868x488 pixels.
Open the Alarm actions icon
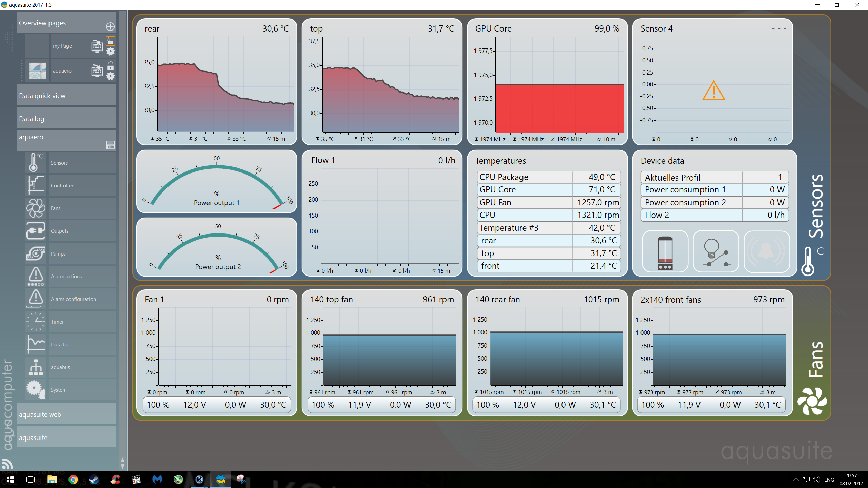[36, 276]
